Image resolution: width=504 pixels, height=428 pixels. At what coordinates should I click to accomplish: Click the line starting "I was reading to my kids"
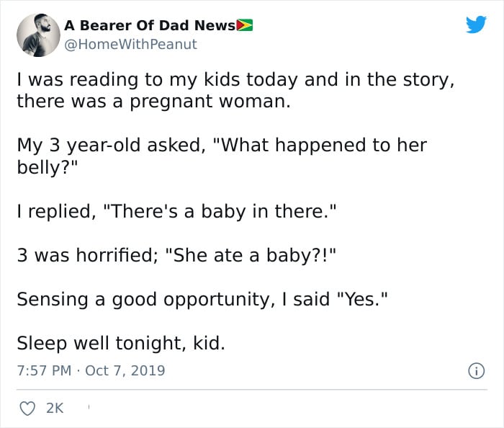[x=235, y=80]
